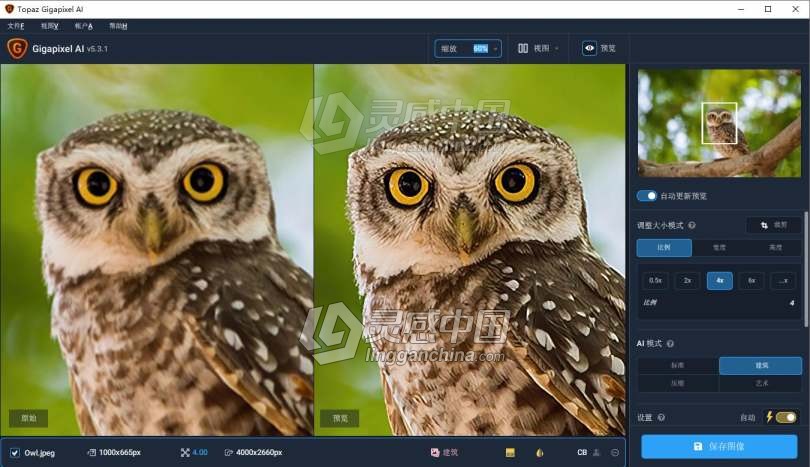The image size is (810, 467).
Task: Toggle the Owl.jpeg checkbox
Action: pos(14,453)
